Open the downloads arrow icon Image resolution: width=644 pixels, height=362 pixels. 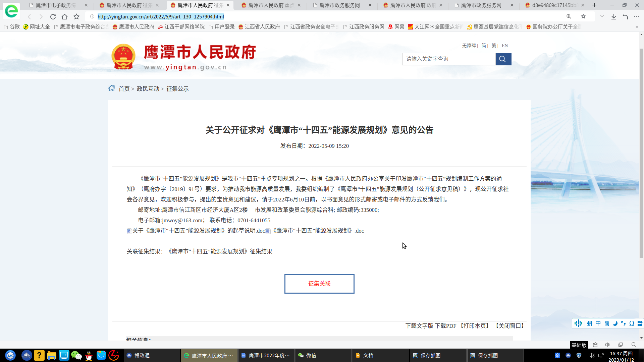coord(613,17)
